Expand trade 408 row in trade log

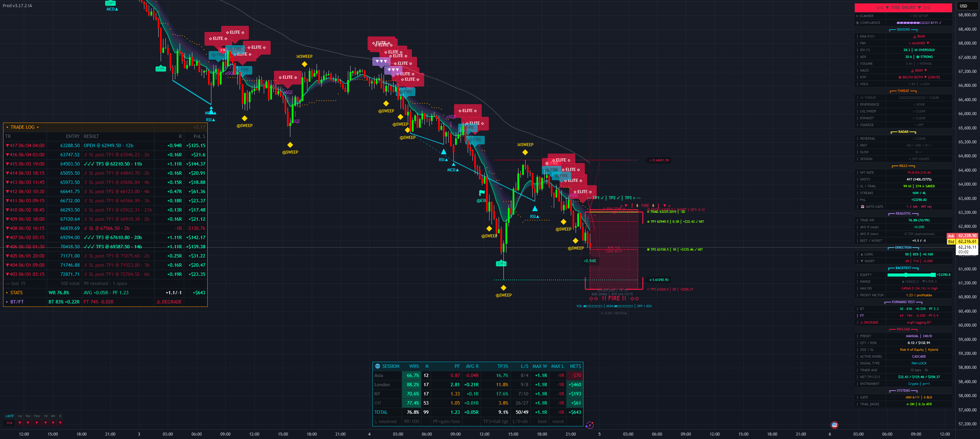(x=105, y=229)
